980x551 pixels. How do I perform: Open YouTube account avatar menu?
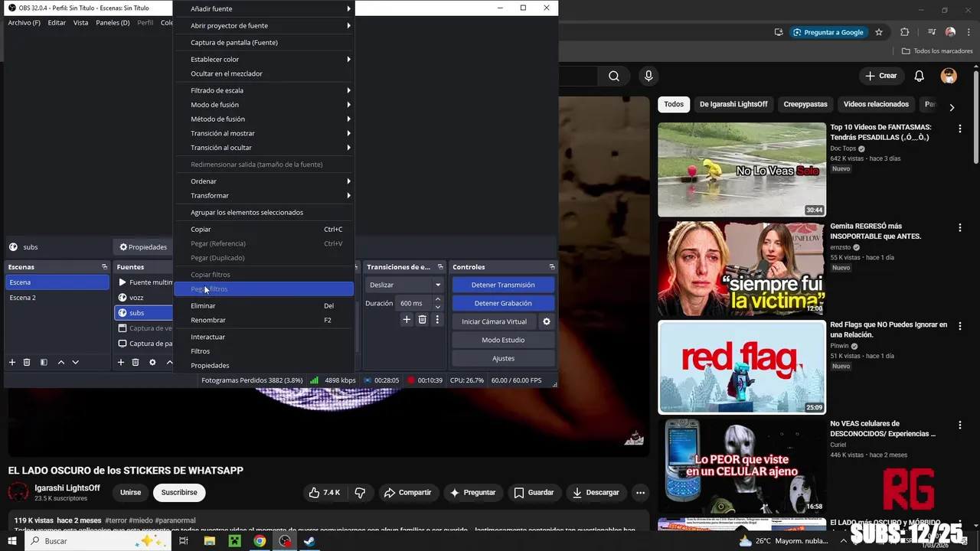pyautogui.click(x=949, y=76)
